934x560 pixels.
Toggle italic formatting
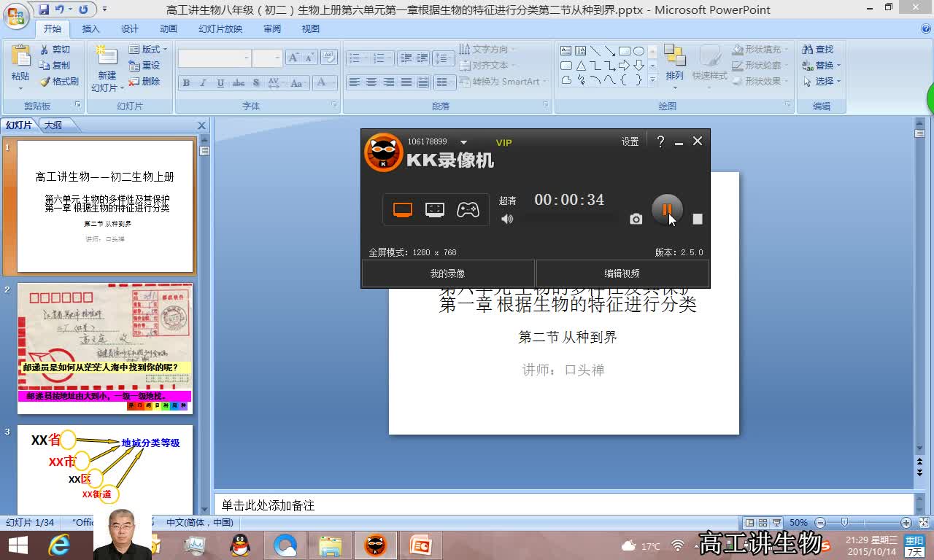[203, 83]
